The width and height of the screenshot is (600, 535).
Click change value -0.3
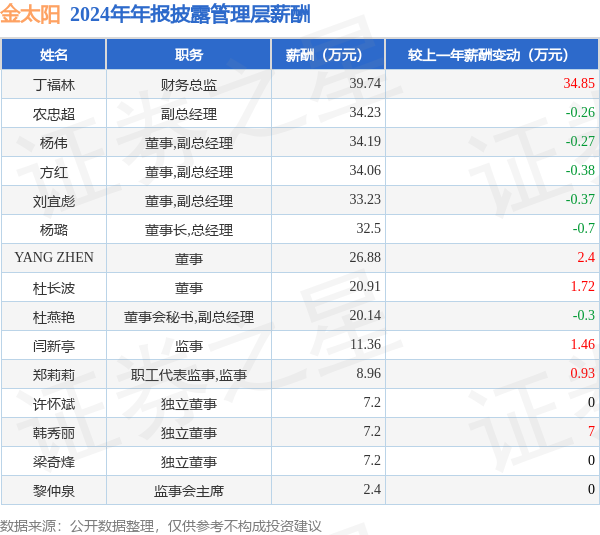584,315
